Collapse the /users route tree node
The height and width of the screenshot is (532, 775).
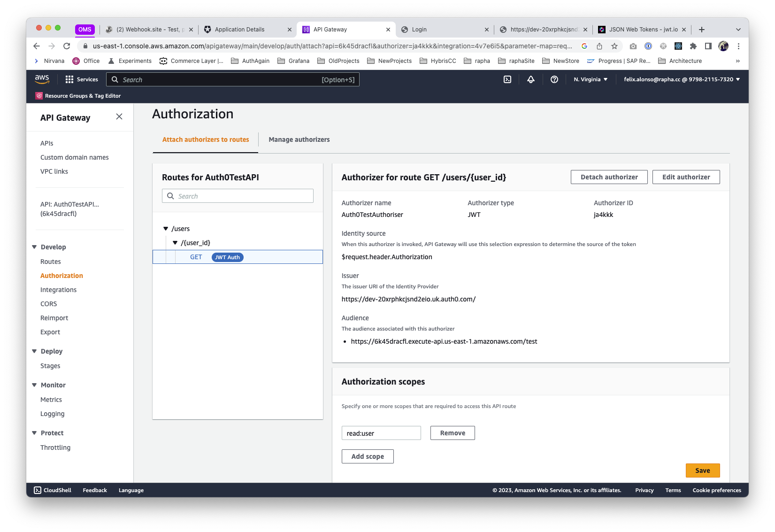point(166,229)
